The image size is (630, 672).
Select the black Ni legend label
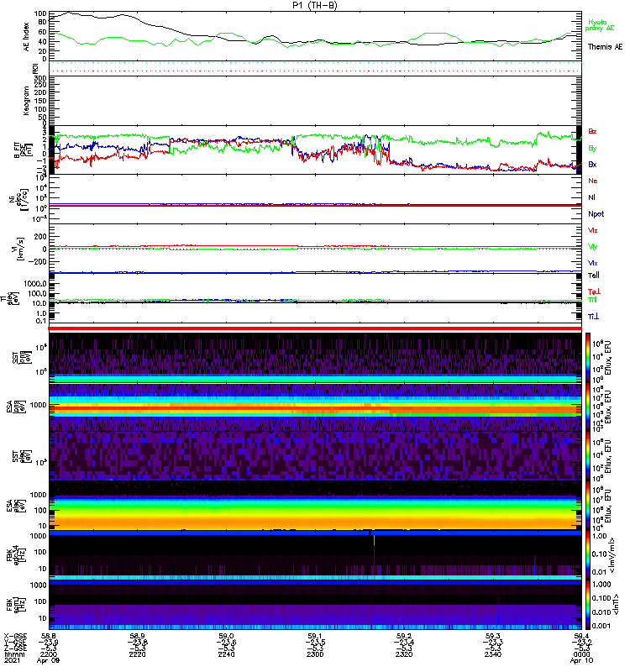pyautogui.click(x=591, y=197)
